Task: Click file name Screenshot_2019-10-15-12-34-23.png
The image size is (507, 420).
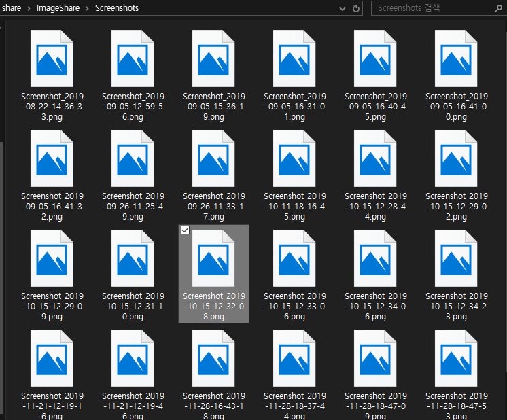Action: point(456,307)
